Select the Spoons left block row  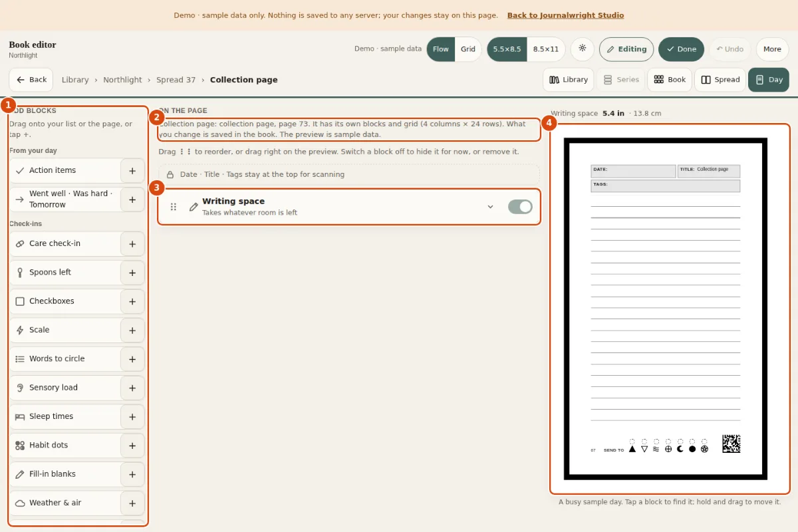[65, 272]
